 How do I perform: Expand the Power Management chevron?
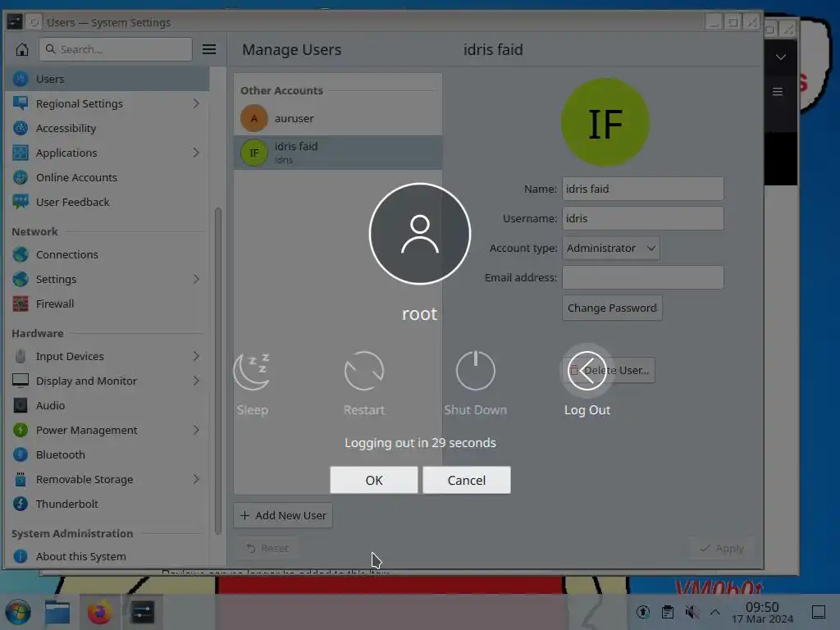click(x=196, y=430)
